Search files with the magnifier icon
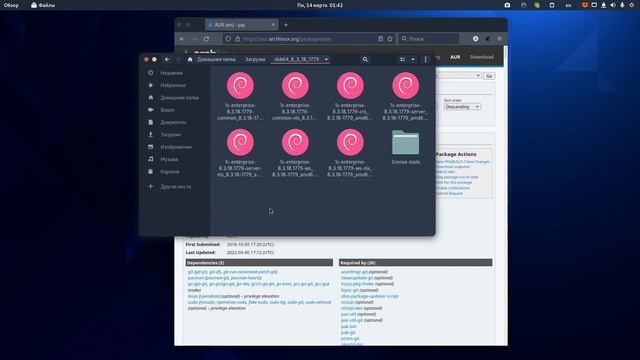 [x=365, y=60]
